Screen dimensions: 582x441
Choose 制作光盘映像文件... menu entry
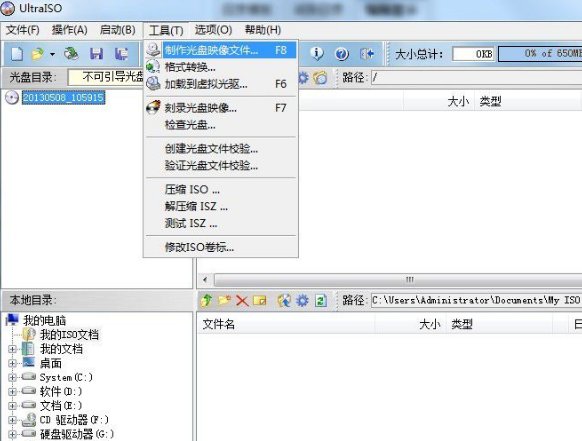pyautogui.click(x=220, y=50)
